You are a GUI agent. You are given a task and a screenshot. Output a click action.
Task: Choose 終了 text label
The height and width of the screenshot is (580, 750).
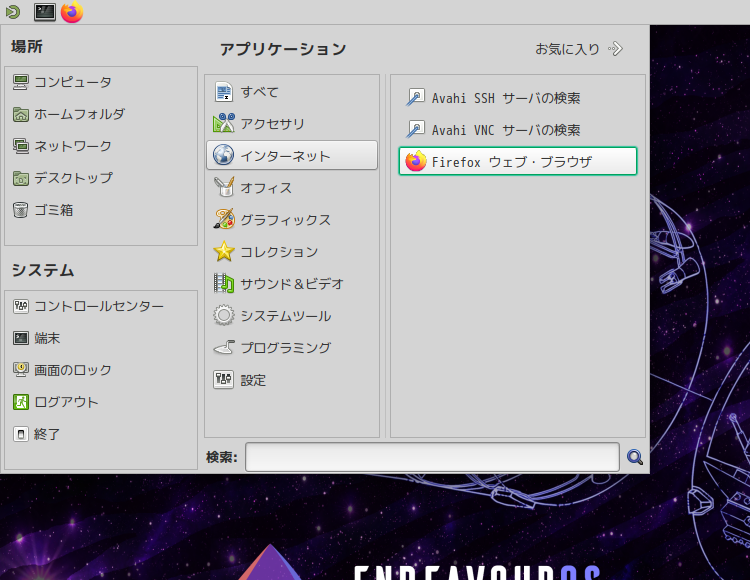47,434
